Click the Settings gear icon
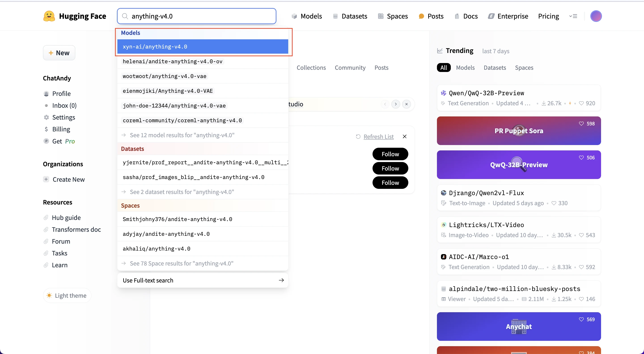The width and height of the screenshot is (644, 354). click(46, 117)
